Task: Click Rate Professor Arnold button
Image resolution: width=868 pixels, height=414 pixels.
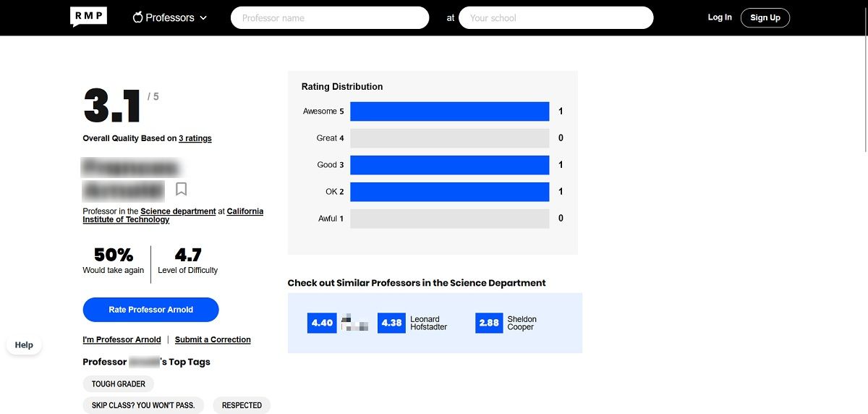Action: [x=151, y=310]
